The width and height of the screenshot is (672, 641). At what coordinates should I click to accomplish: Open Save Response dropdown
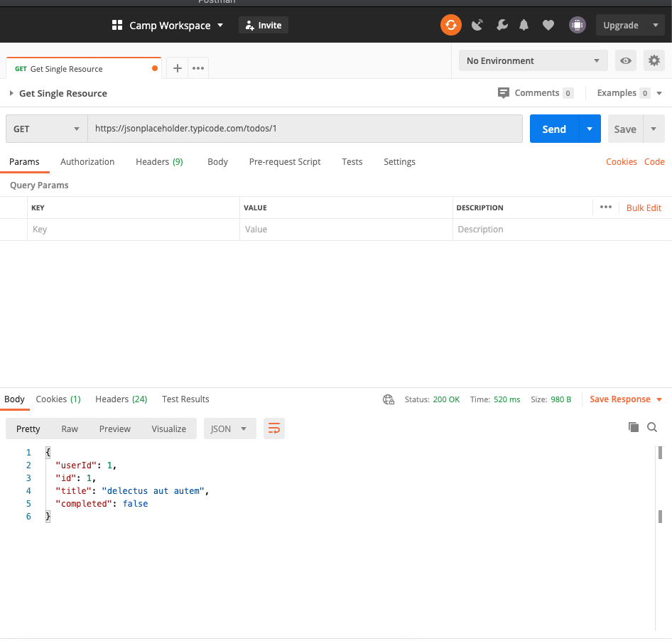(659, 399)
